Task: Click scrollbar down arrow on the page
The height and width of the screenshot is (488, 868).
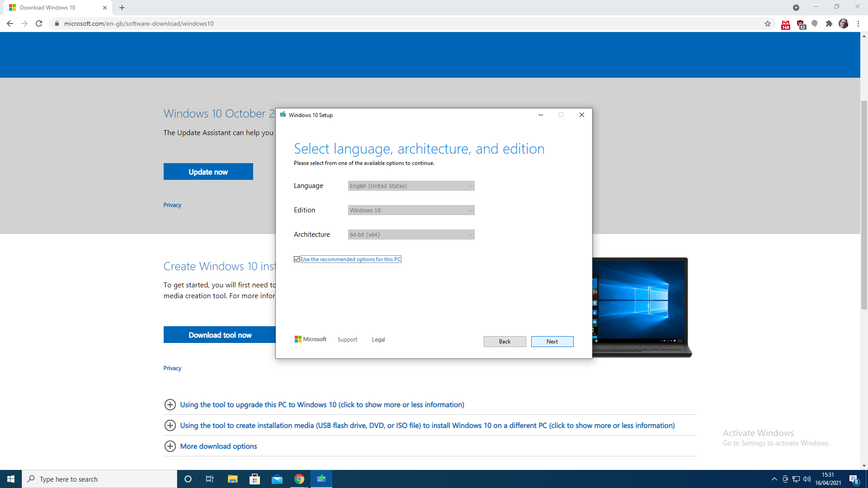Action: click(x=864, y=466)
